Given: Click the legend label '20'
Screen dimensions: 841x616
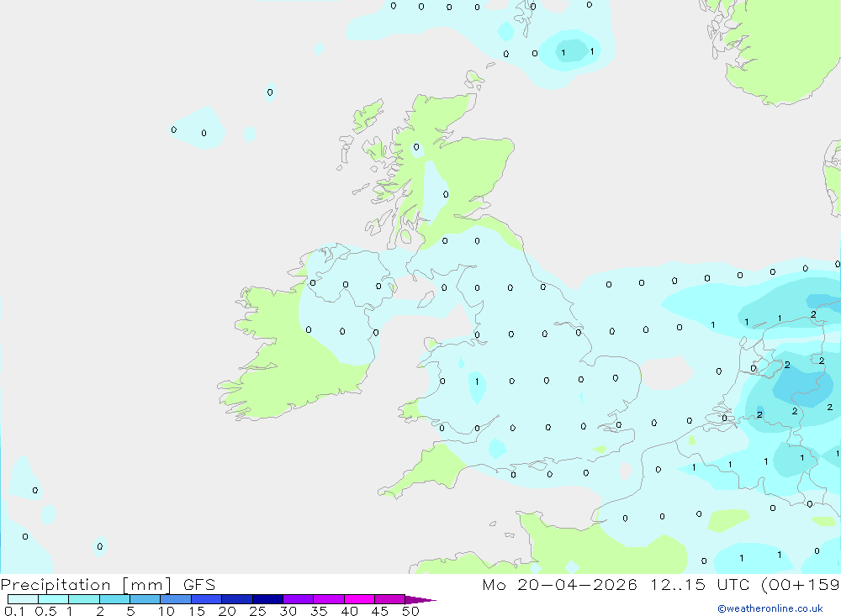Looking at the screenshot, I should (x=227, y=611).
